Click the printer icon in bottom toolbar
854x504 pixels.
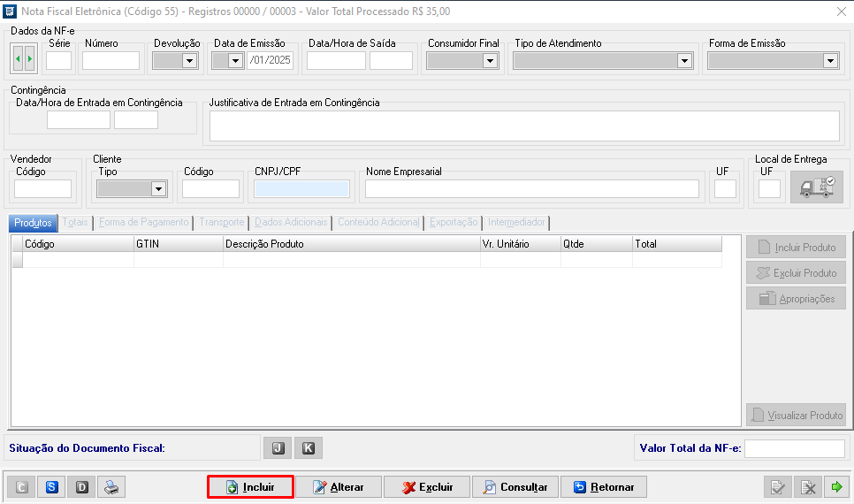tap(111, 487)
